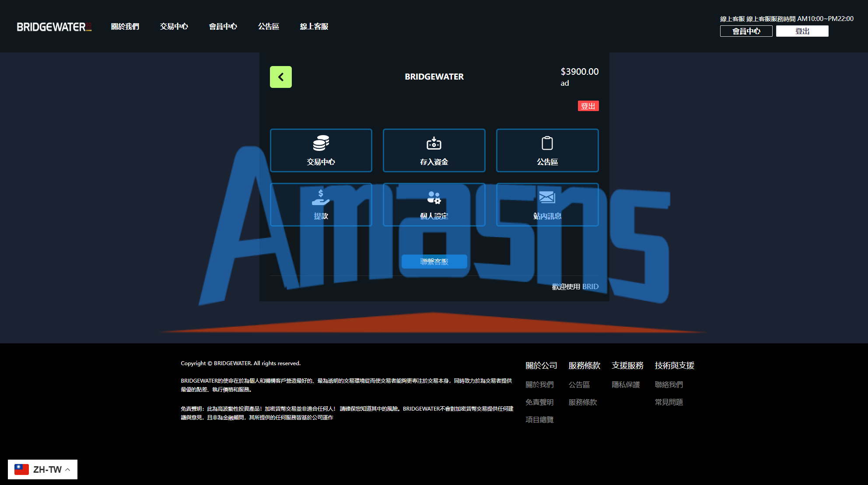The image size is (868, 485).
Task: Open 存入資金 deposit icon tile
Action: (434, 150)
